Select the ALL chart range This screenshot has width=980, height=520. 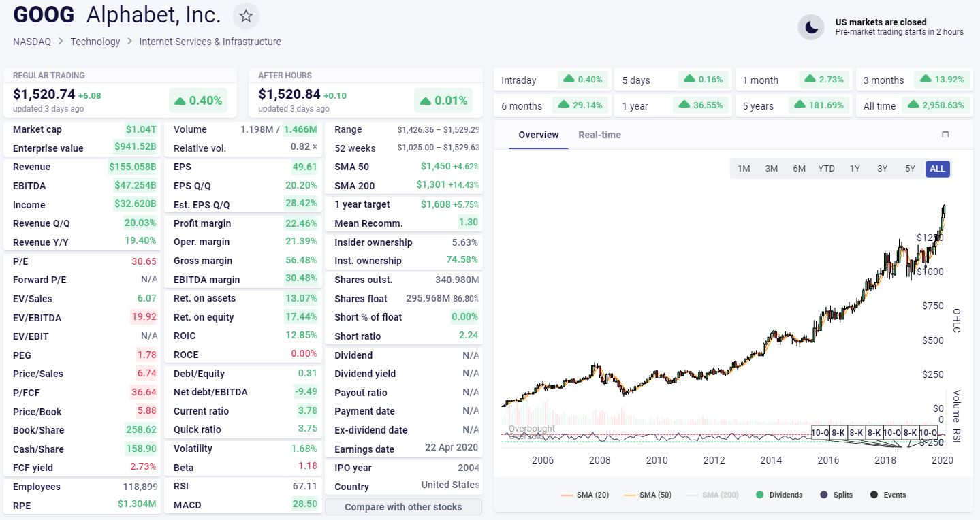pos(938,169)
